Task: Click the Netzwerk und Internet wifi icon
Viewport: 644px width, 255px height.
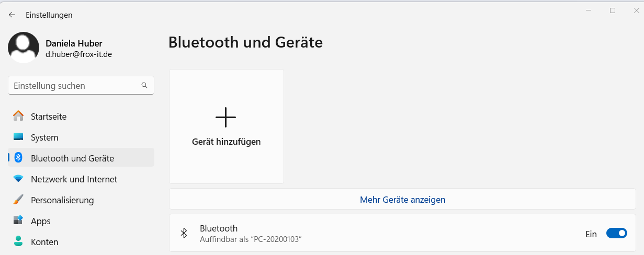Action: click(x=18, y=179)
